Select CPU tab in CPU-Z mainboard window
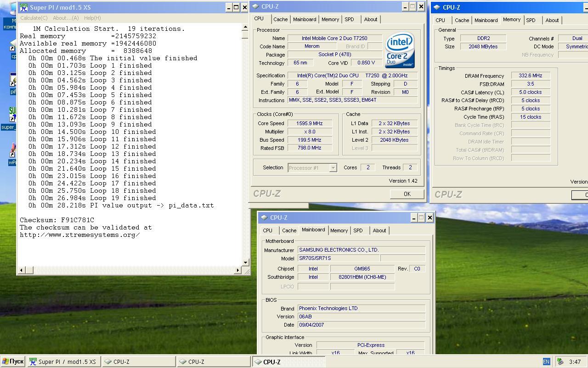 pyautogui.click(x=267, y=230)
